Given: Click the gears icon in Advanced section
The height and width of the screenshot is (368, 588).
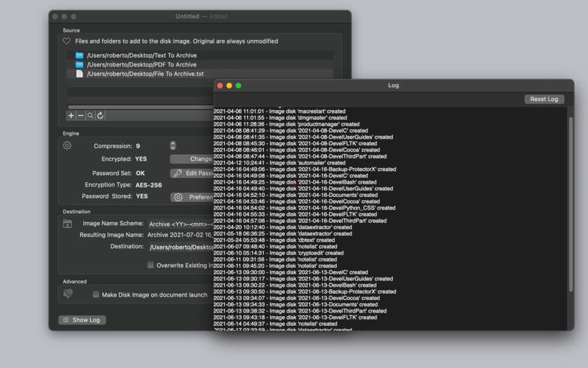Looking at the screenshot, I should [x=68, y=293].
